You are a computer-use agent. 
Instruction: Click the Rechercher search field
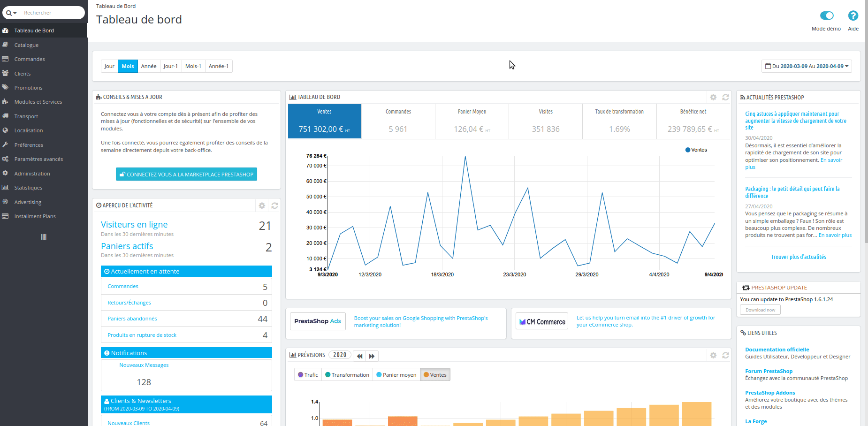(52, 13)
